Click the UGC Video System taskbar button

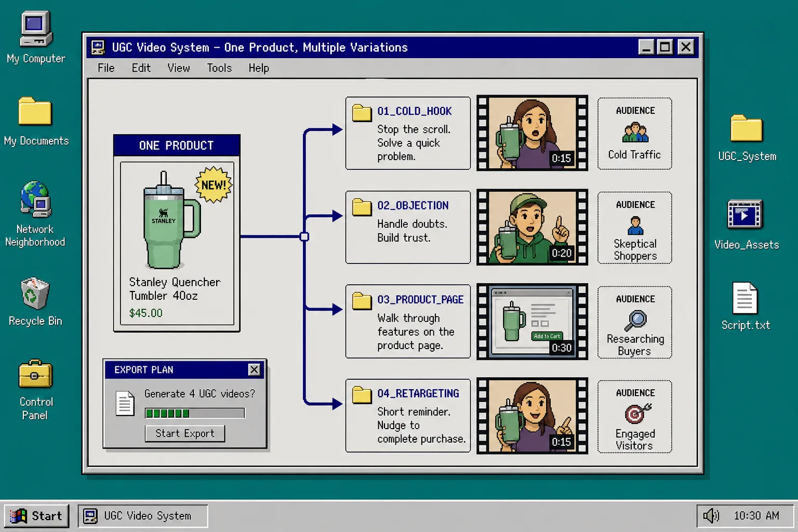[x=143, y=516]
